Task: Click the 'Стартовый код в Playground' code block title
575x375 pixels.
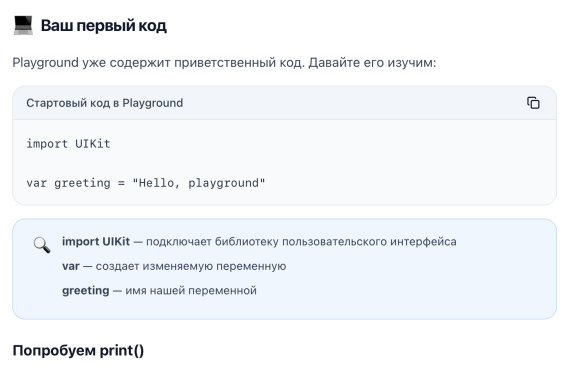Action: (105, 103)
